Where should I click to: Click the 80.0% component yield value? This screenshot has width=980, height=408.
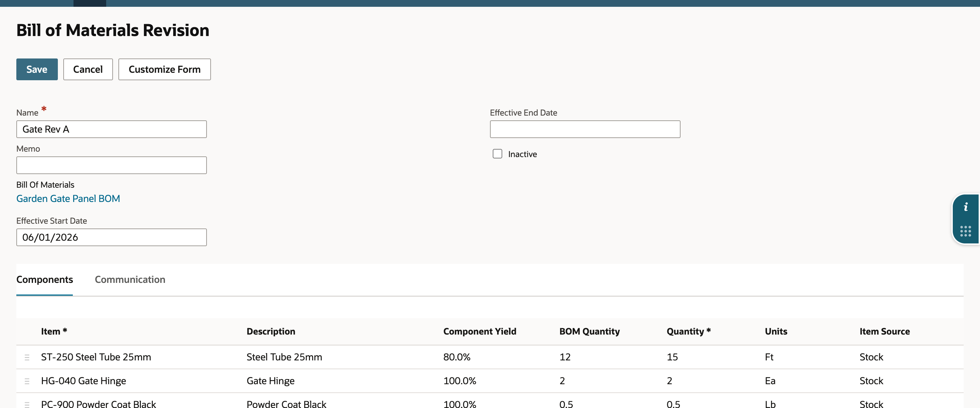click(x=457, y=357)
